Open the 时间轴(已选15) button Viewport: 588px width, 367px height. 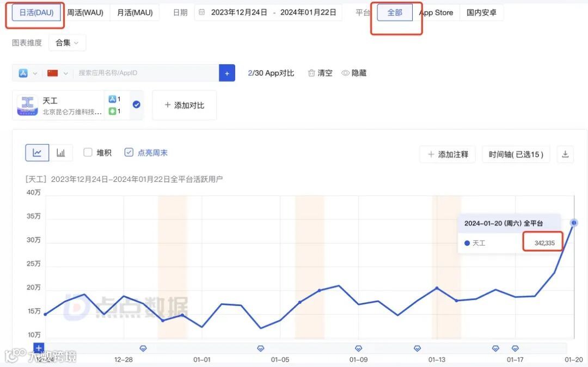[x=516, y=155]
